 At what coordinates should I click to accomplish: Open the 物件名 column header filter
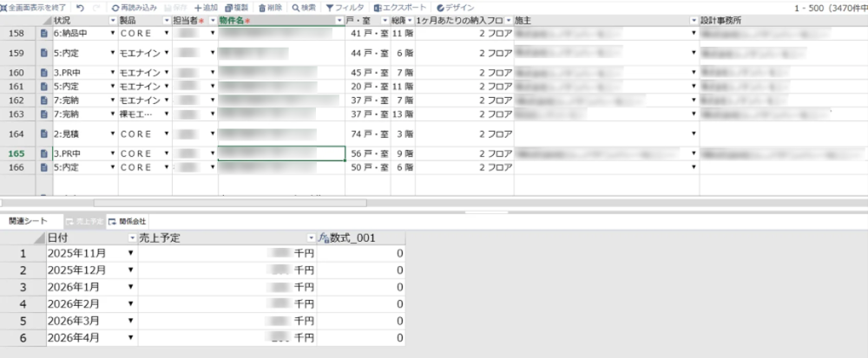(x=339, y=20)
